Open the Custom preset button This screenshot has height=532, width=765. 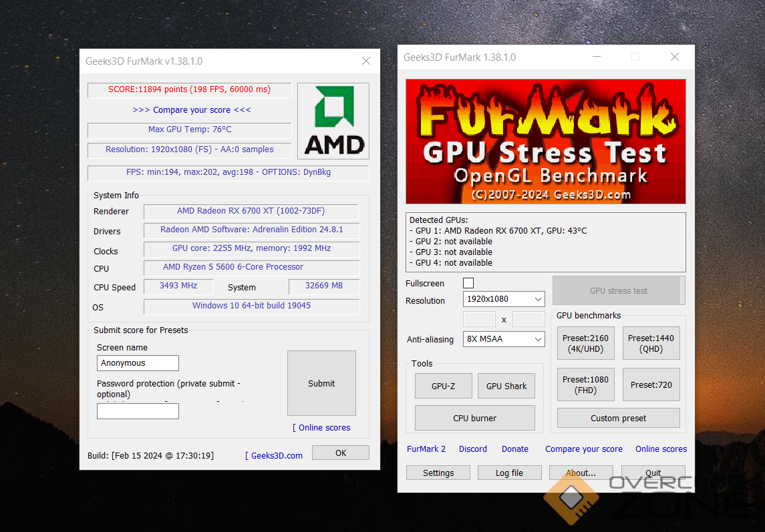pos(618,419)
